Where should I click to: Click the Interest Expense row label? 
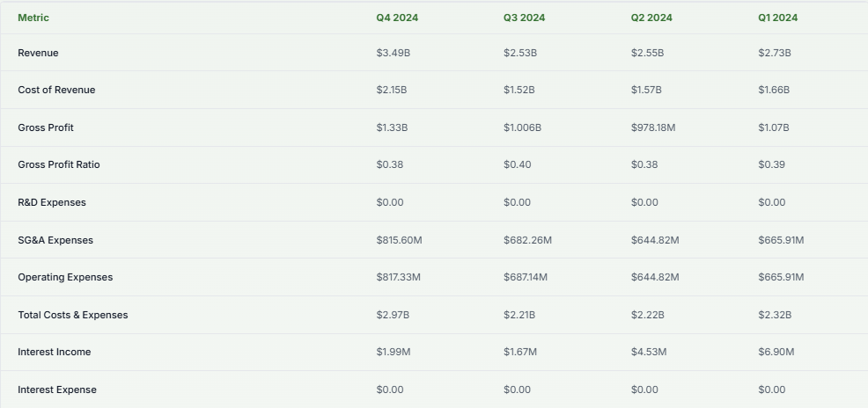click(x=57, y=390)
